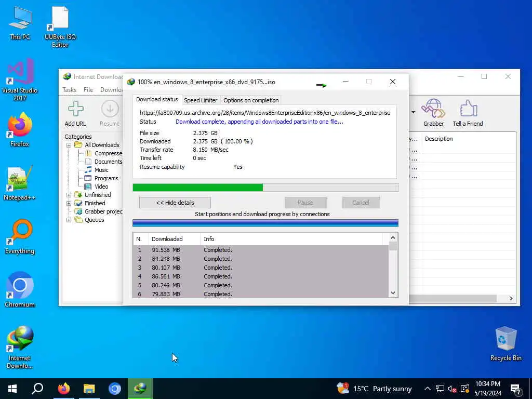
Task: Click Add URL in IDM toolbar
Action: click(75, 114)
